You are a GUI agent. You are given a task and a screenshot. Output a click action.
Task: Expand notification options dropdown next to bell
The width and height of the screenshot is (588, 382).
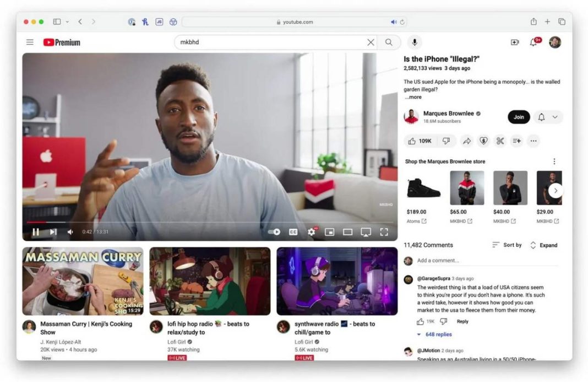click(554, 117)
